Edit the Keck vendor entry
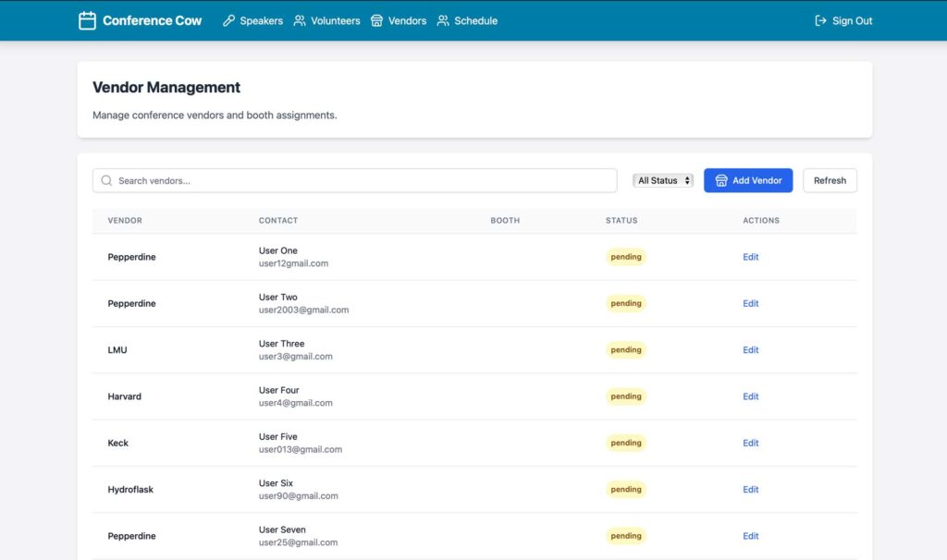Viewport: 947px width, 560px height. tap(750, 444)
